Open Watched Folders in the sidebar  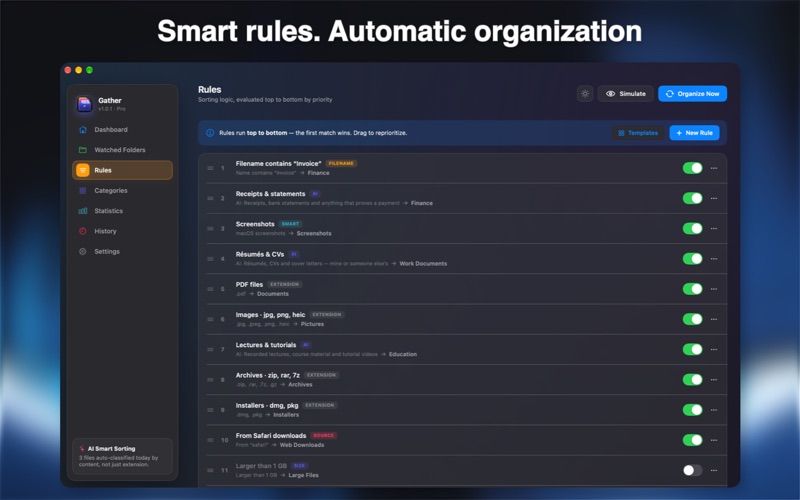tap(122, 150)
